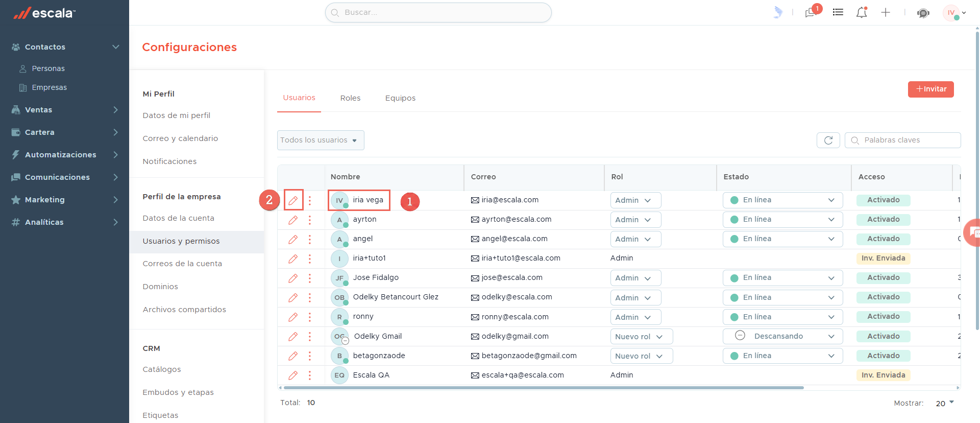Image resolution: width=980 pixels, height=423 pixels.
Task: Open the notifications bell
Action: (x=862, y=12)
